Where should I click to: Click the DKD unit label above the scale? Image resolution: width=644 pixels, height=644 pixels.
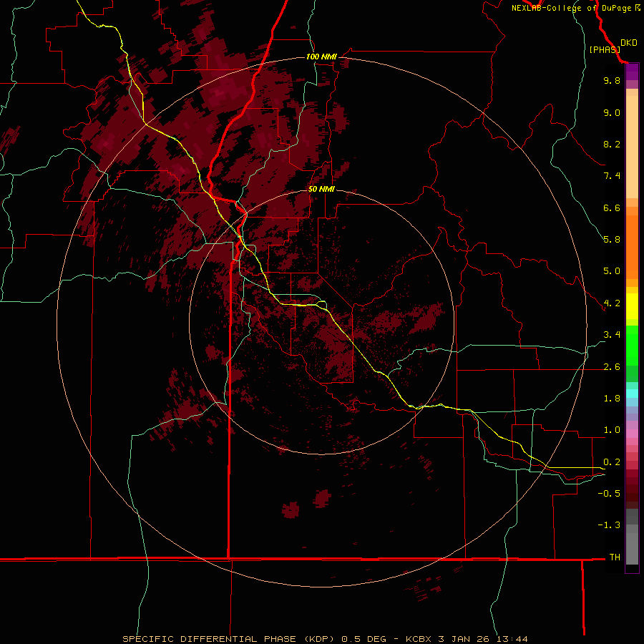click(x=628, y=43)
